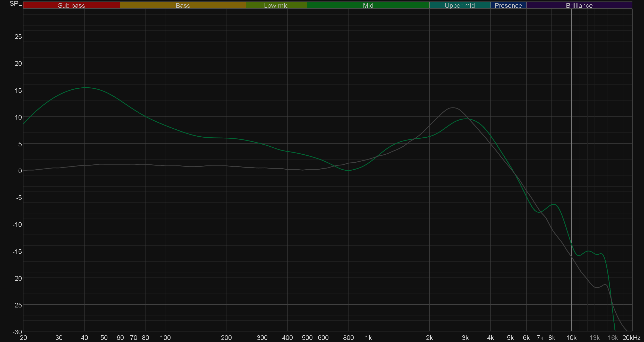Select the Bass frequency band header
This screenshot has height=342, width=644.
(x=183, y=5)
